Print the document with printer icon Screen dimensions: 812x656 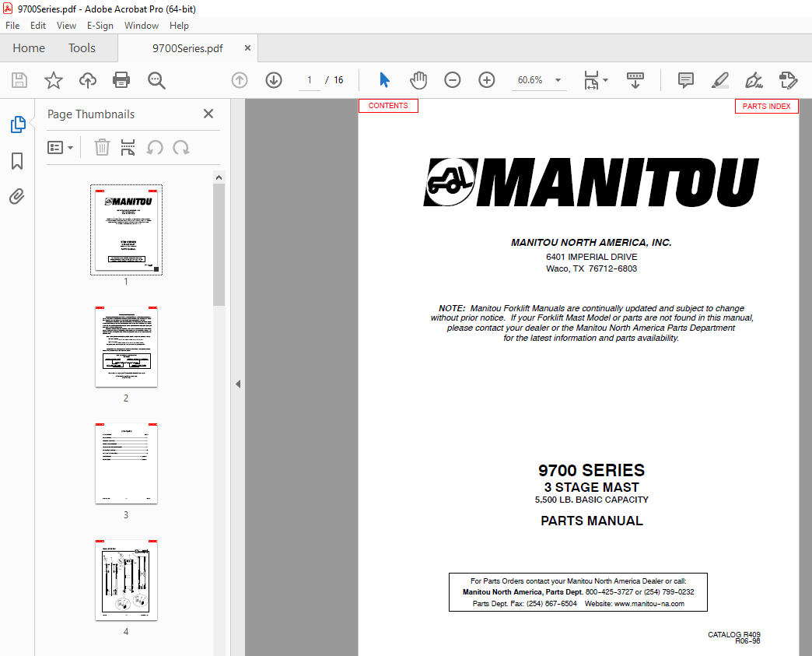pos(121,80)
